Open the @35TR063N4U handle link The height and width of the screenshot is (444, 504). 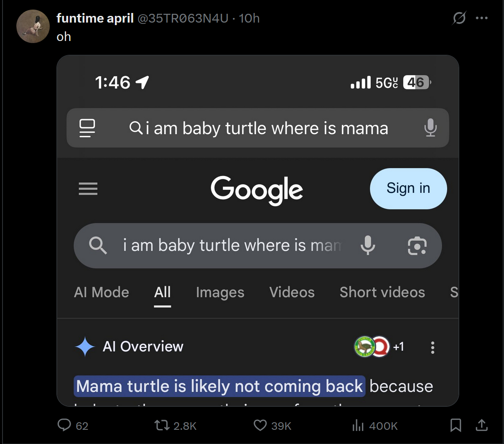coord(183,18)
